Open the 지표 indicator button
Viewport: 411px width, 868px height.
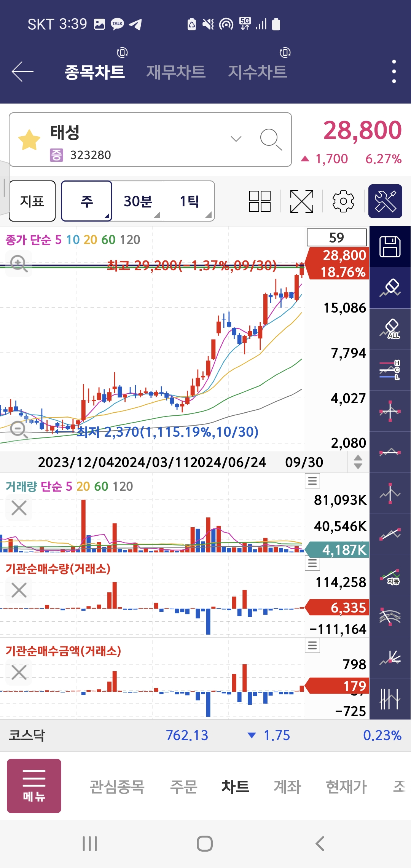[32, 201]
